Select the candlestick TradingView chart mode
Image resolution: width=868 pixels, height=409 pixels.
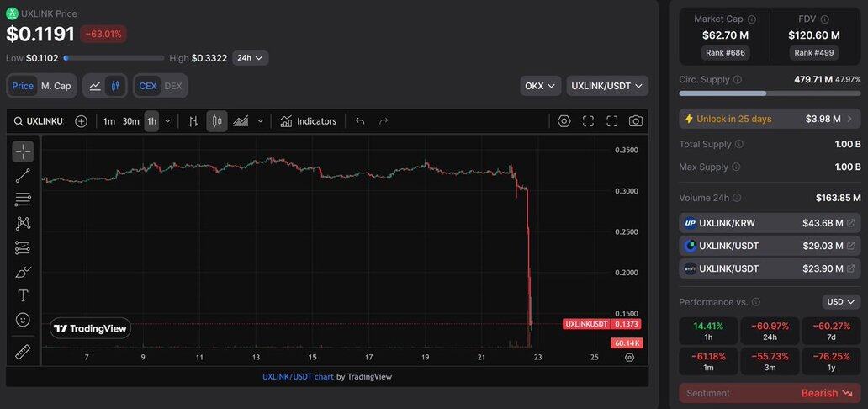(x=115, y=86)
